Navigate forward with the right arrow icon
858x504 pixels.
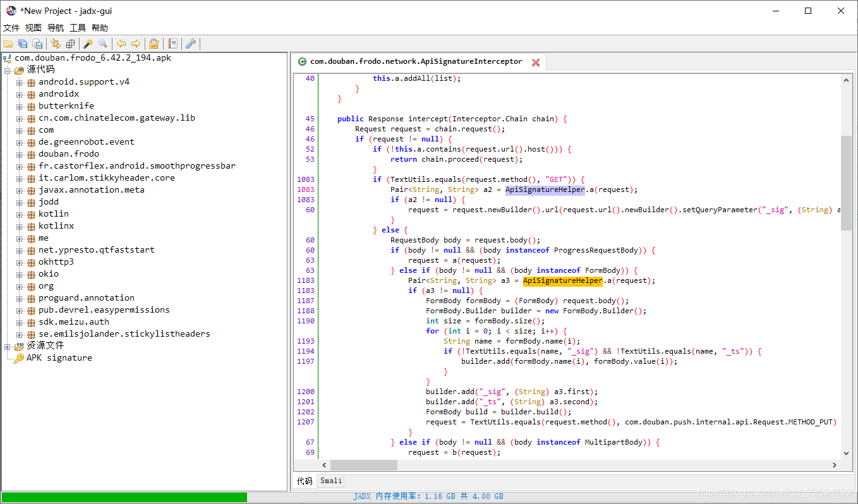(x=136, y=44)
